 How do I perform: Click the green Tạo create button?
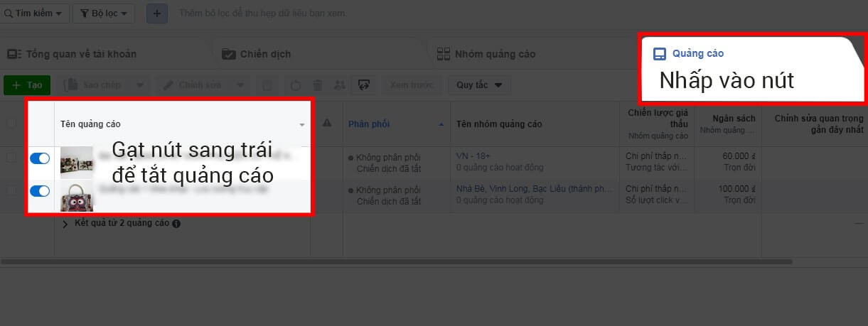click(26, 85)
